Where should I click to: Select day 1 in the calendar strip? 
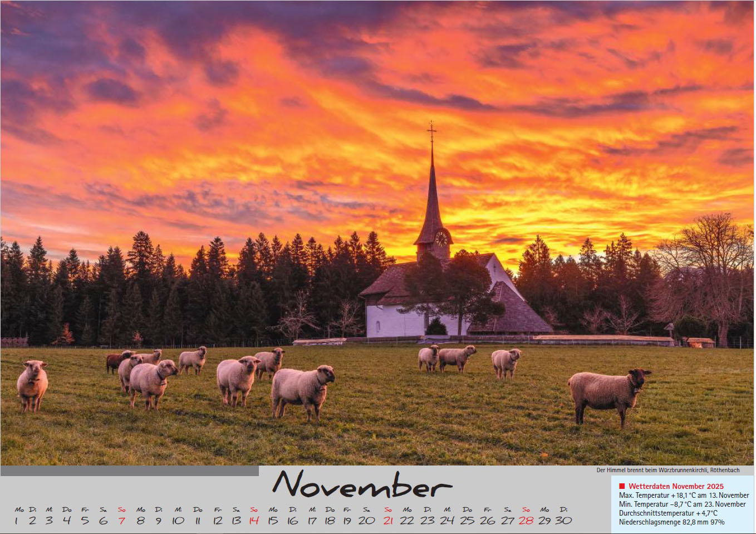pos(16,521)
